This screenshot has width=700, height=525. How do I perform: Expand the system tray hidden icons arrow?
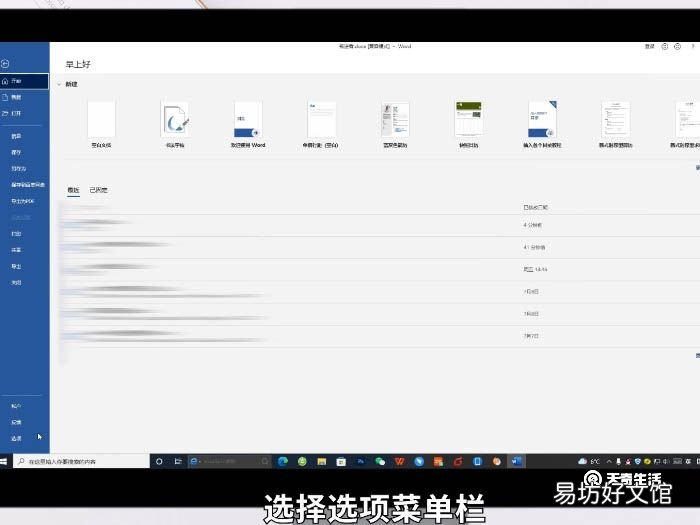point(609,462)
